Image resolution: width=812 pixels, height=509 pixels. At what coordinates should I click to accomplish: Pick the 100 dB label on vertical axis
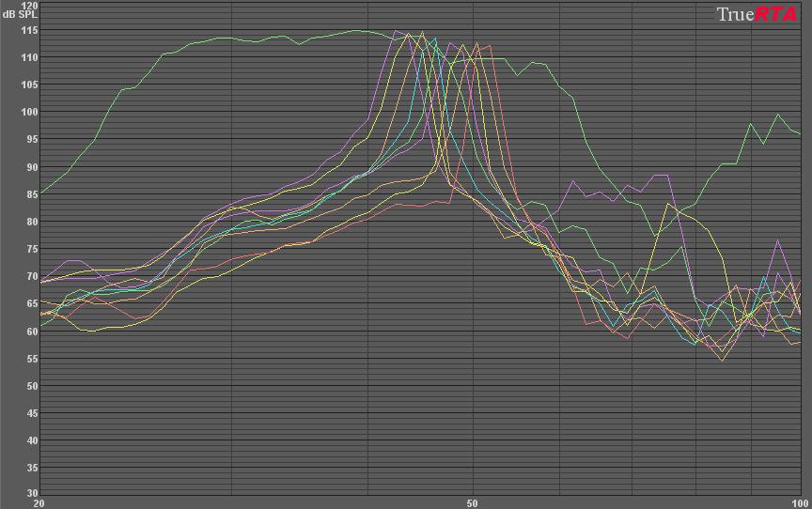pyautogui.click(x=29, y=113)
